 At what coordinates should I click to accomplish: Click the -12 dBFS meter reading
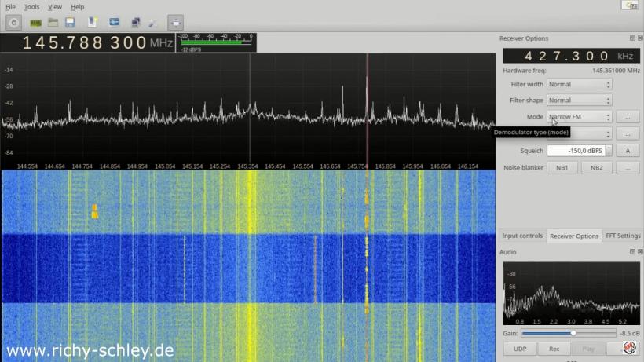[x=191, y=49]
